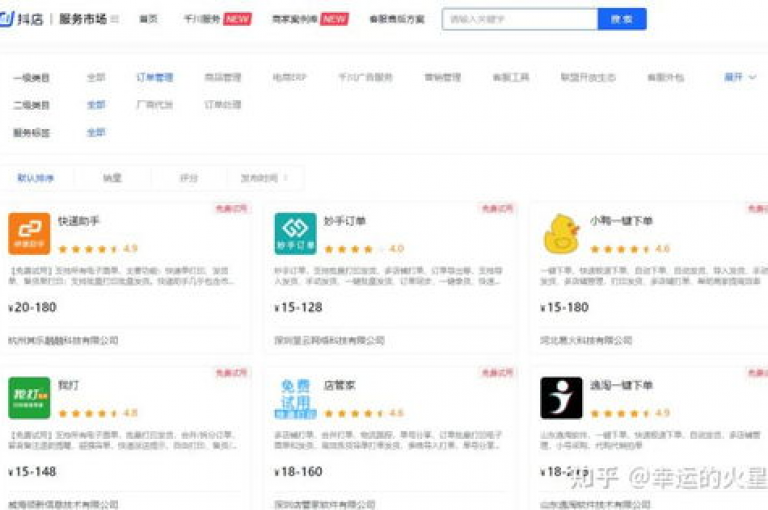Click the company name below ¥15-128

tap(329, 340)
